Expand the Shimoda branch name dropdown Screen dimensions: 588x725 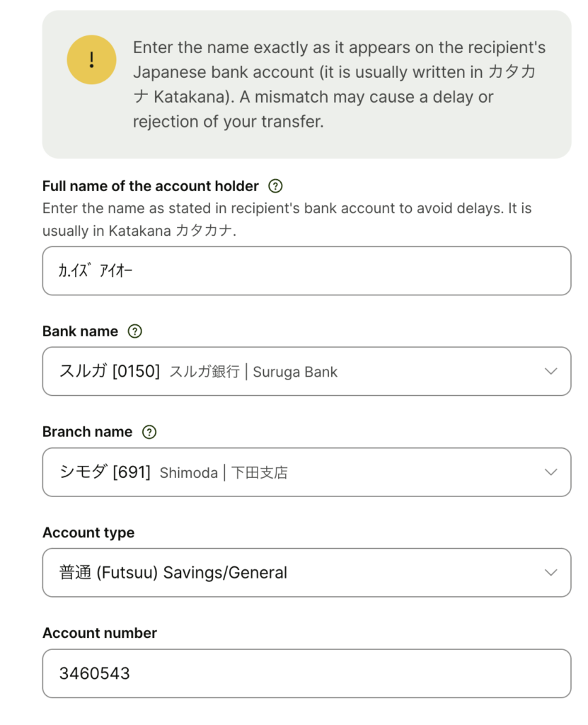click(x=297, y=472)
